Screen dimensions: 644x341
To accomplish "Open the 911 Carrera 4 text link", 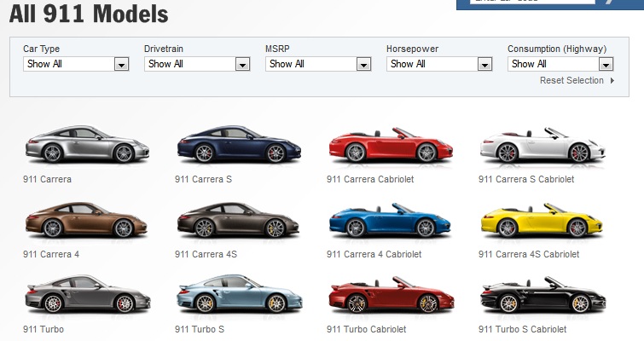I will 51,254.
